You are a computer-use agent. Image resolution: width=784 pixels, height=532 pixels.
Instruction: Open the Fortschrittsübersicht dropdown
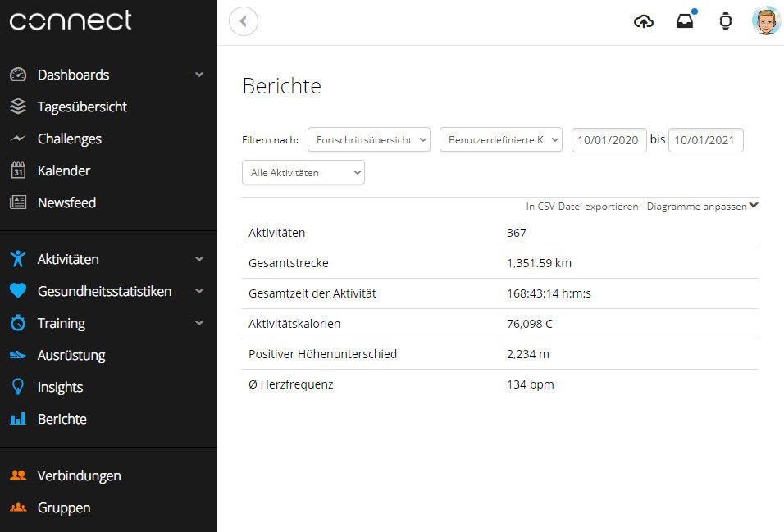pyautogui.click(x=369, y=139)
